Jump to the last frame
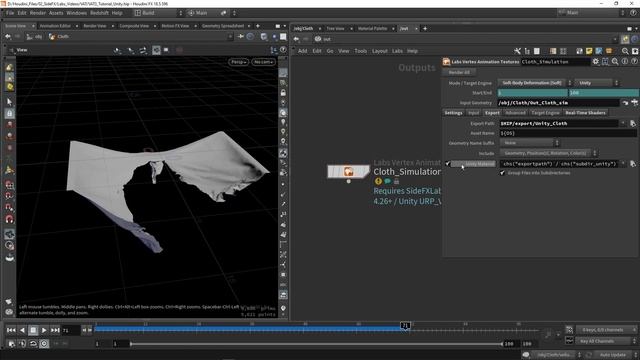The width and height of the screenshot is (640, 360). point(55,330)
